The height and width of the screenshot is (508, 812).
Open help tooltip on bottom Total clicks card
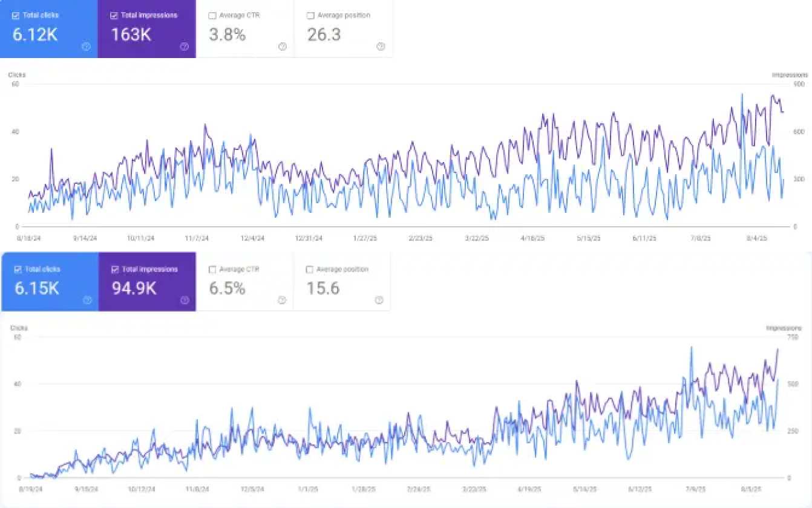click(x=87, y=299)
